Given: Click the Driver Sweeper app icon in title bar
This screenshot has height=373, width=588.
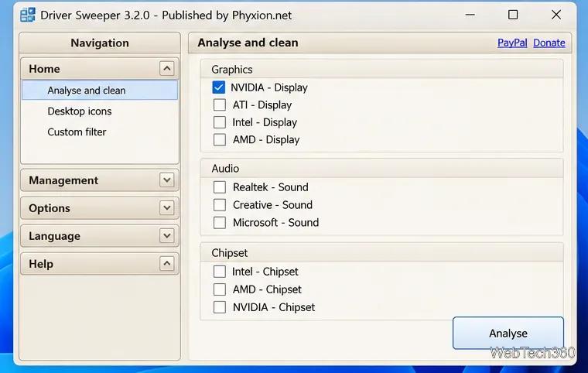Looking at the screenshot, I should tap(28, 15).
